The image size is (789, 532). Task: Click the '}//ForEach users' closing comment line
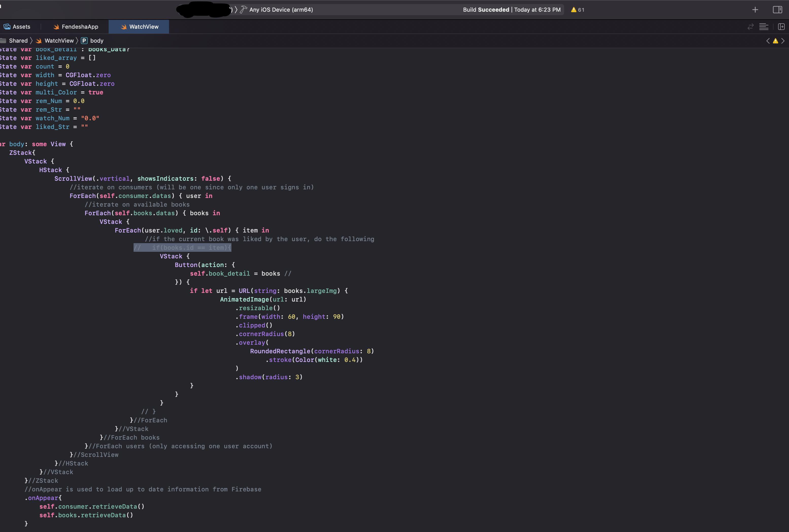178,446
